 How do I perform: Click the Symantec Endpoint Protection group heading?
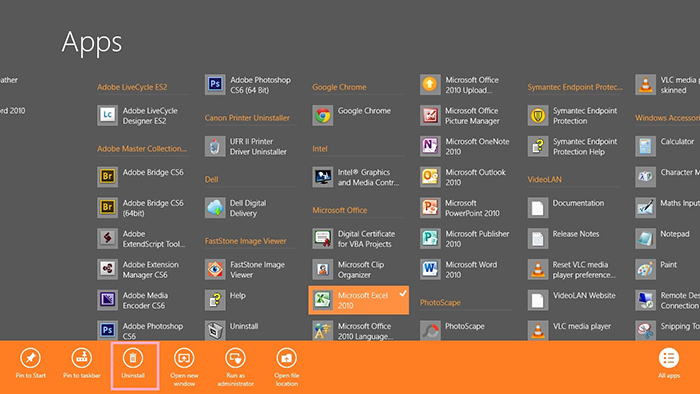pos(575,87)
